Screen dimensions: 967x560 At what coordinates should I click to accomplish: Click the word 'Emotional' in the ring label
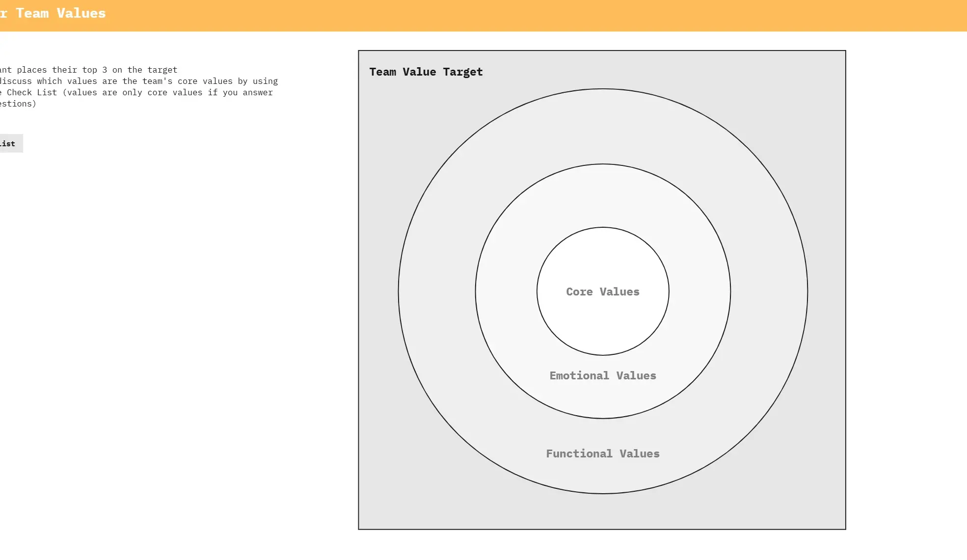(579, 376)
